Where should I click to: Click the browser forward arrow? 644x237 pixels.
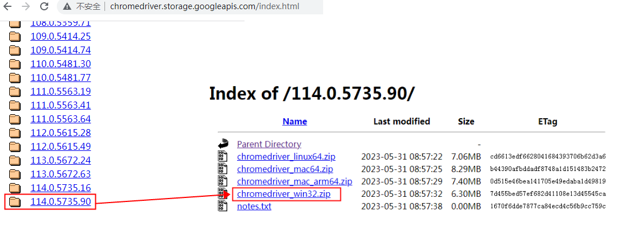tap(25, 6)
